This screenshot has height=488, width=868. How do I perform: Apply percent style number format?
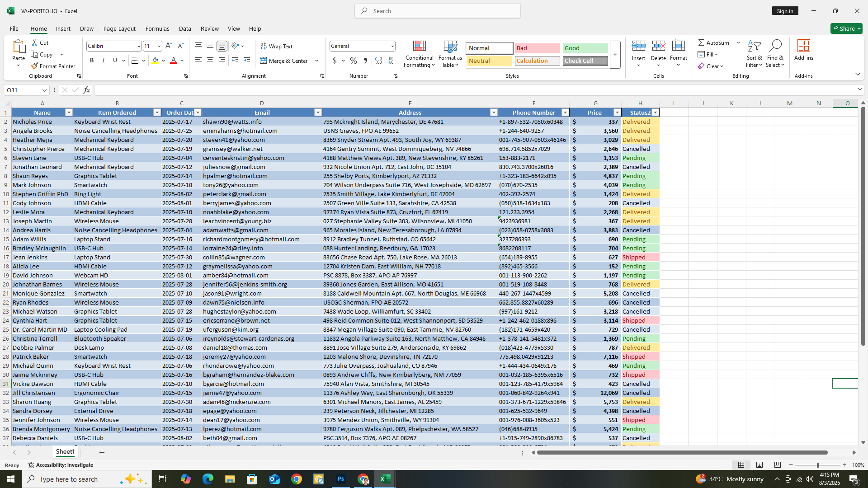pos(354,61)
